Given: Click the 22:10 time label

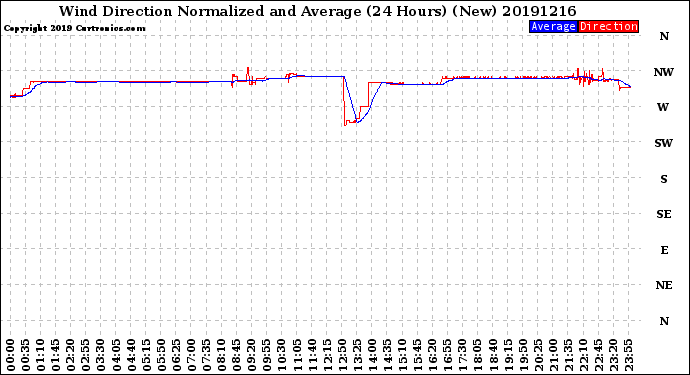Looking at the screenshot, I should [584, 355].
